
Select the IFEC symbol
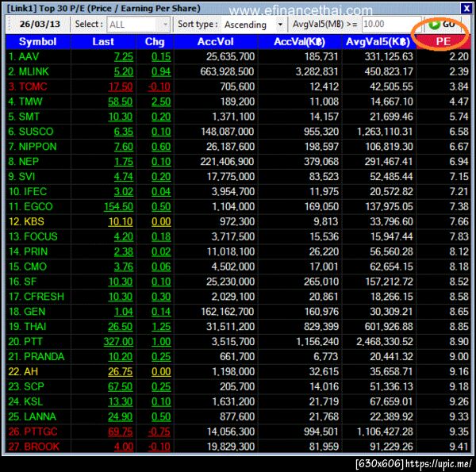(x=28, y=191)
